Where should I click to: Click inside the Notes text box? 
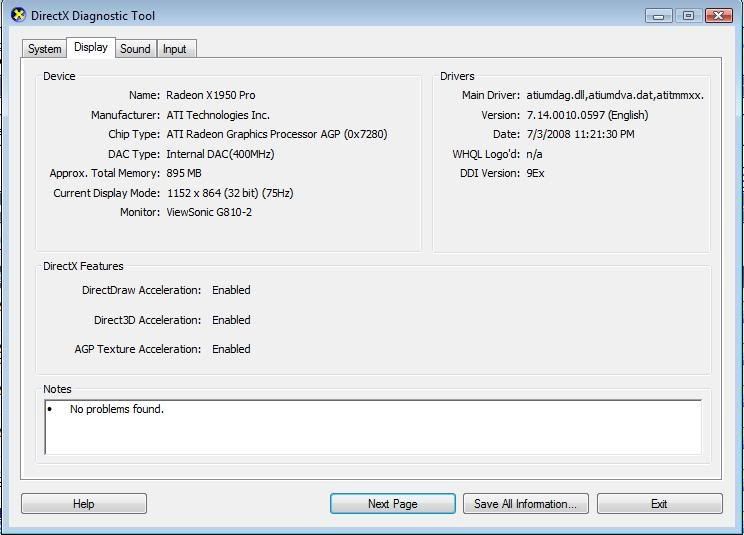coord(373,427)
